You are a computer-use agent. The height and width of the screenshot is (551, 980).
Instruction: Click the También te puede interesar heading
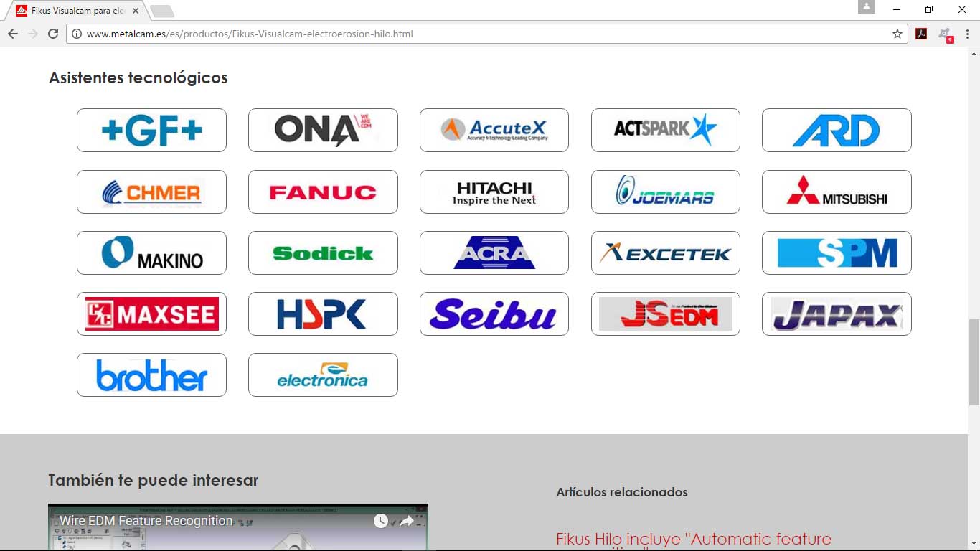(x=153, y=480)
